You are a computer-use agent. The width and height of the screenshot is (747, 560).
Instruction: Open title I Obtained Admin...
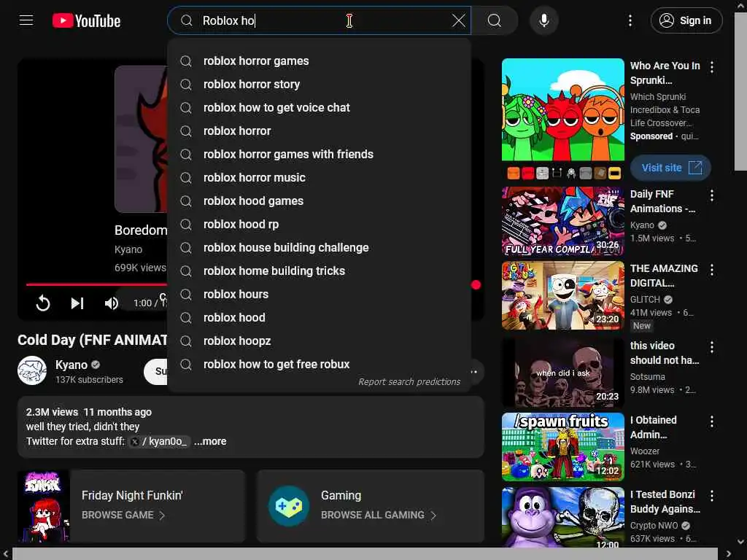653,427
